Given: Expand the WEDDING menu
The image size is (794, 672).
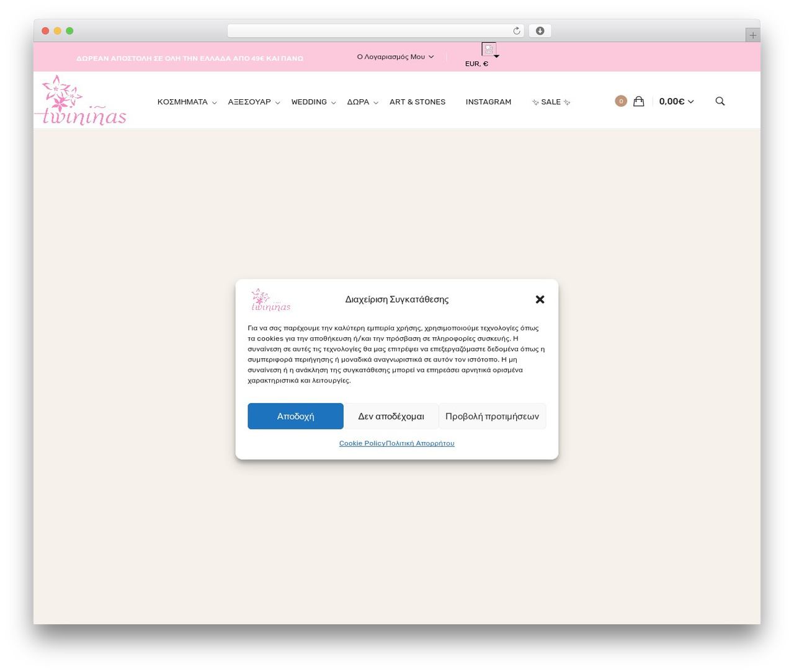Looking at the screenshot, I should 313,102.
